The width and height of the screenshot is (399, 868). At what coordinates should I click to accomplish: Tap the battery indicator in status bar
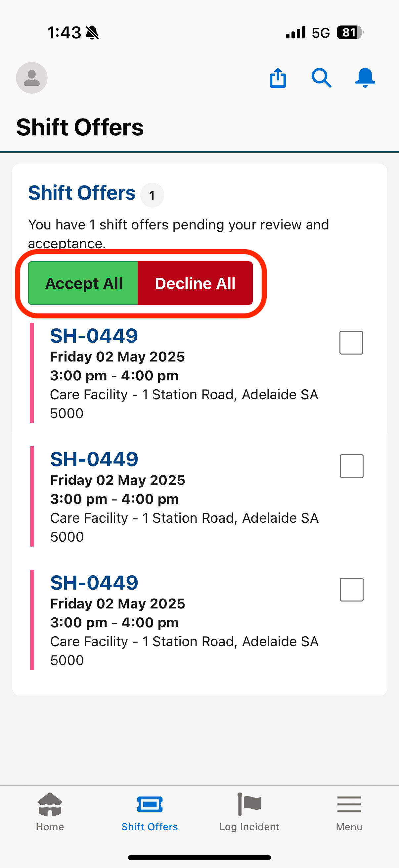[x=350, y=33]
